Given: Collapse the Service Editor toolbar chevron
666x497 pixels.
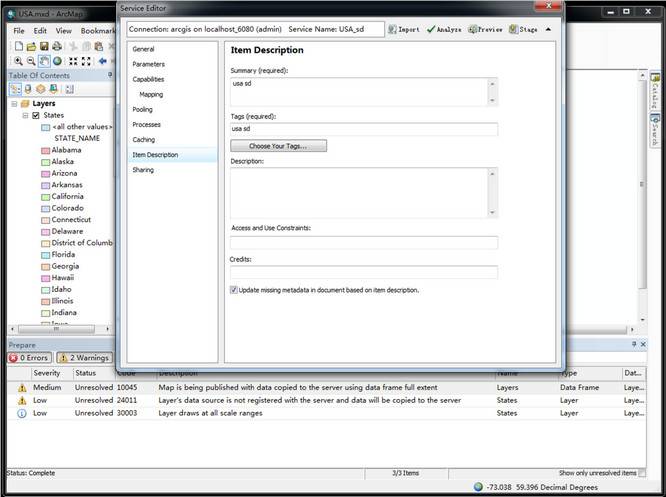Looking at the screenshot, I should pyautogui.click(x=548, y=29).
